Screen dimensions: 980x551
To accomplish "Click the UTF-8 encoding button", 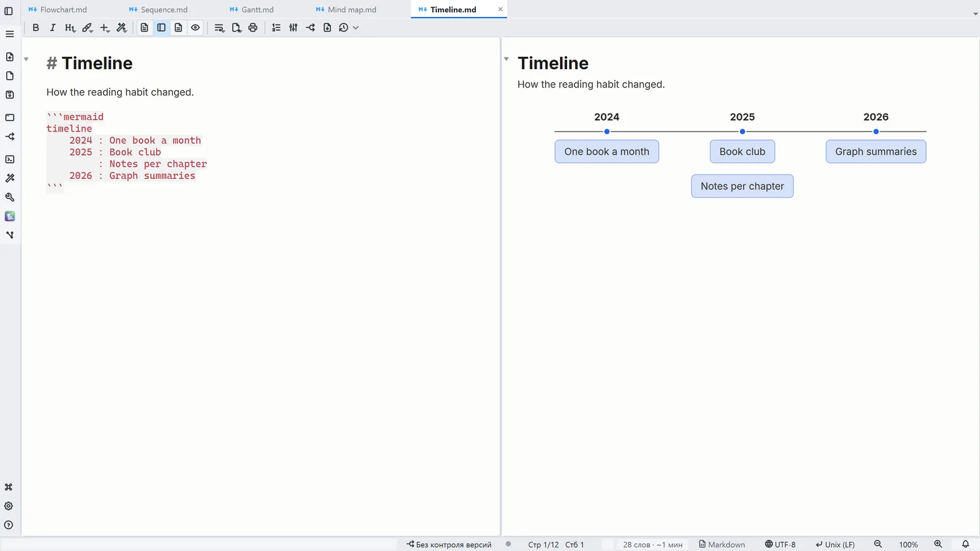I will [780, 544].
